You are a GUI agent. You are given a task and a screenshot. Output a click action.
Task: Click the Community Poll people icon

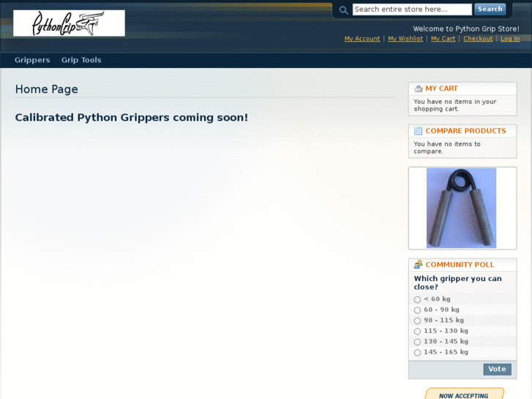[x=418, y=264]
